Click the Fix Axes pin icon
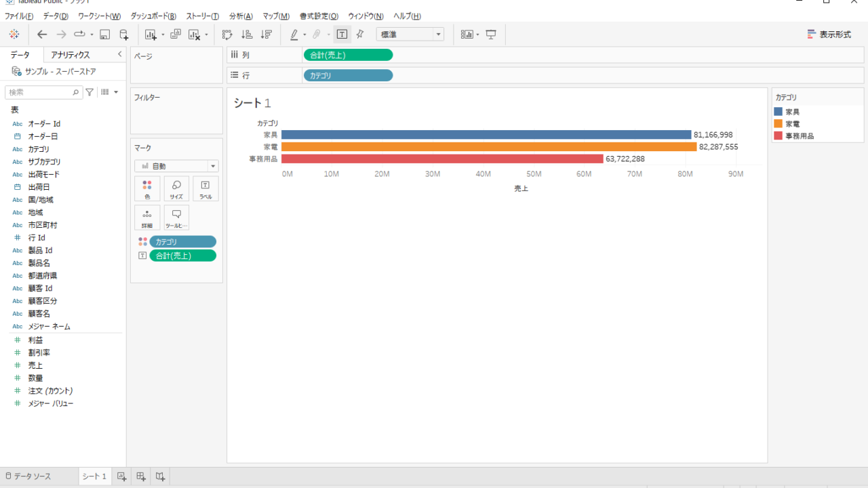This screenshot has width=868, height=488. pyautogui.click(x=360, y=34)
